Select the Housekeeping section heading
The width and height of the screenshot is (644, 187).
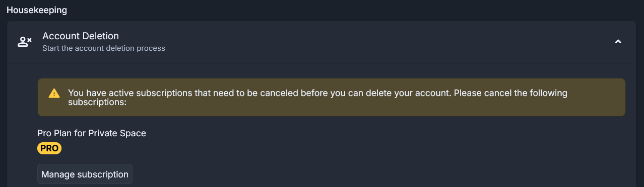[x=37, y=10]
